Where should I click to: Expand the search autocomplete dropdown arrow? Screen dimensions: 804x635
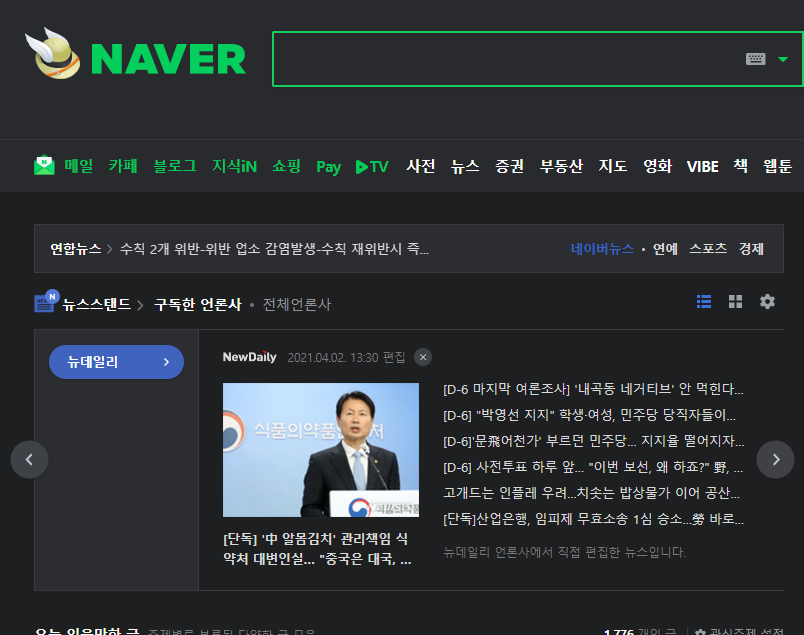coord(782,59)
